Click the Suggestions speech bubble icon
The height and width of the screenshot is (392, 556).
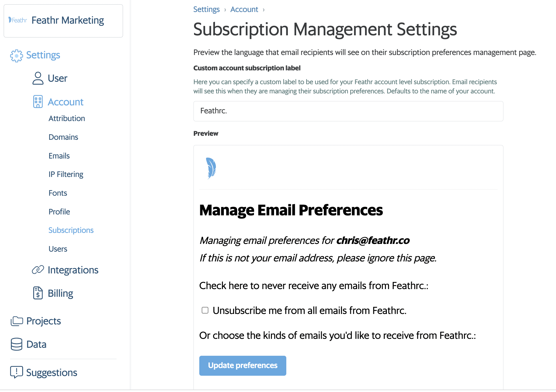(x=17, y=372)
